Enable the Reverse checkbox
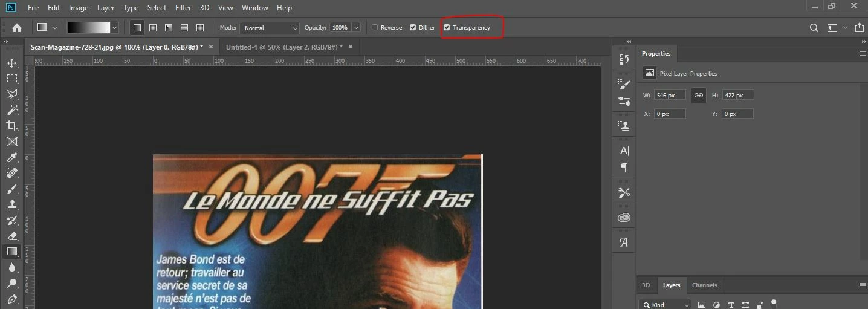The image size is (868, 309). click(375, 28)
